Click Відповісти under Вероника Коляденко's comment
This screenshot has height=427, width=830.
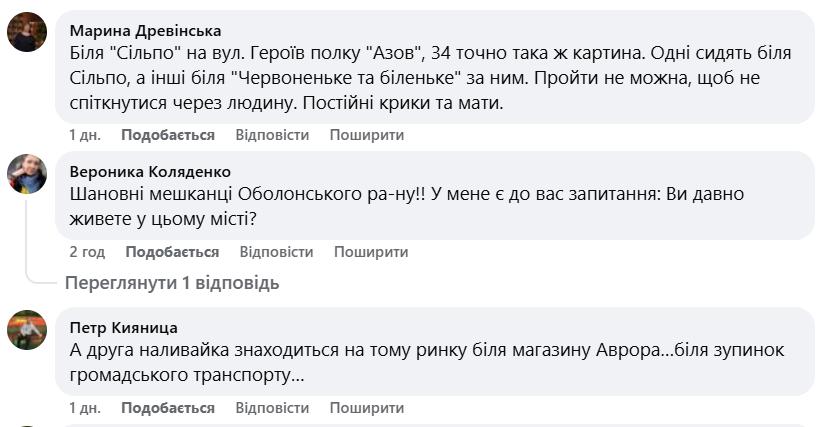pos(276,252)
